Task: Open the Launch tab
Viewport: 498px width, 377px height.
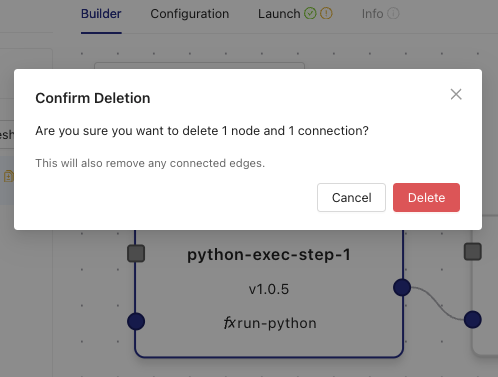Action: 279,14
